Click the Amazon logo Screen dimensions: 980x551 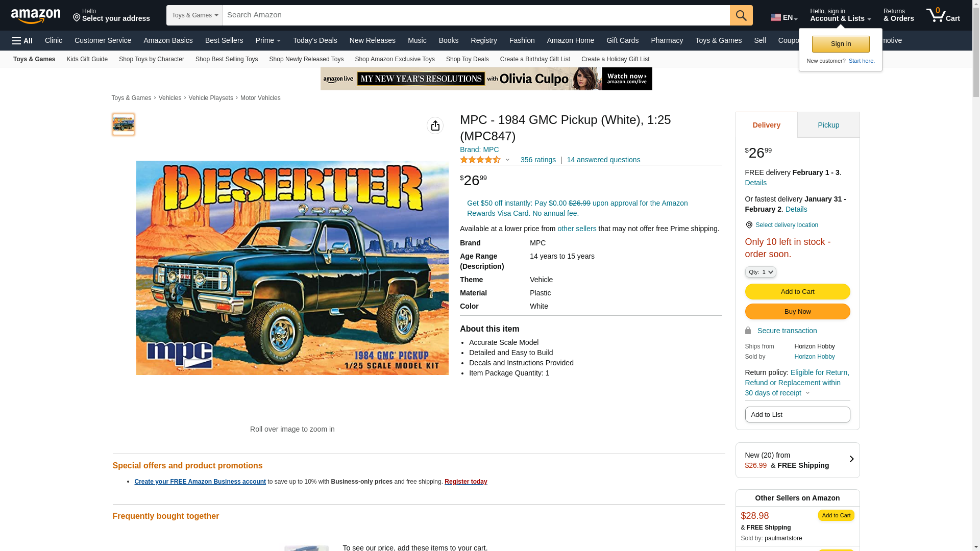click(36, 16)
